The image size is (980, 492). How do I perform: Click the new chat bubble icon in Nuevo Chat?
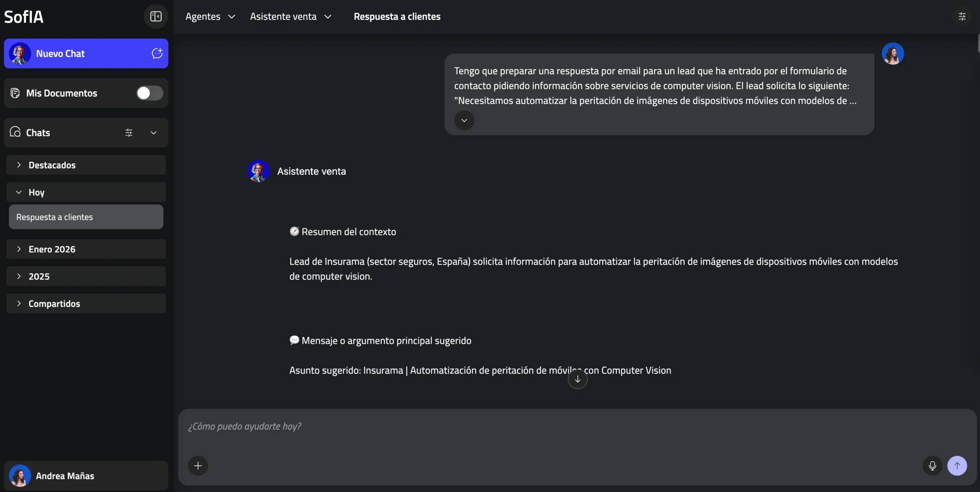pyautogui.click(x=157, y=53)
